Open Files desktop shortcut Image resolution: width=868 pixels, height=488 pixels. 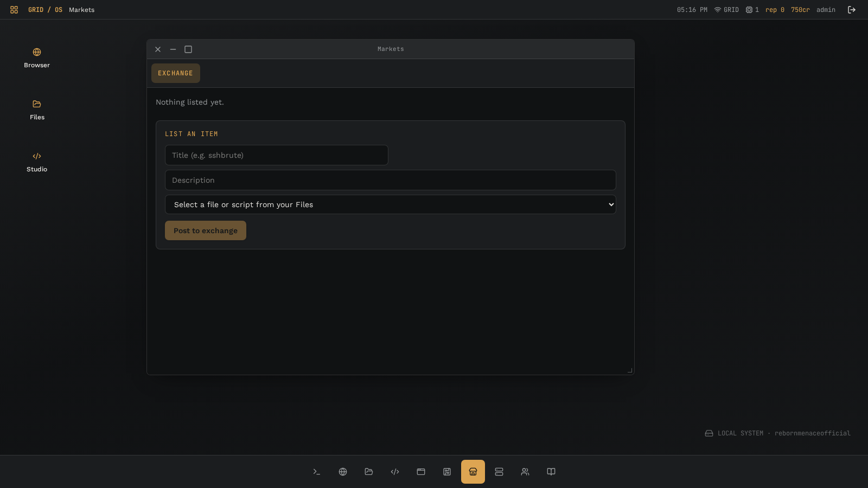tap(37, 110)
